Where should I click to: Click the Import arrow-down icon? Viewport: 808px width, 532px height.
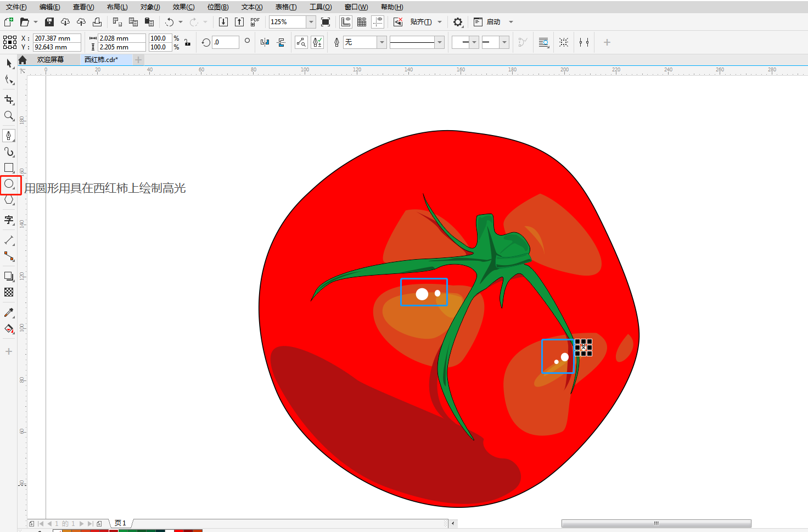223,22
